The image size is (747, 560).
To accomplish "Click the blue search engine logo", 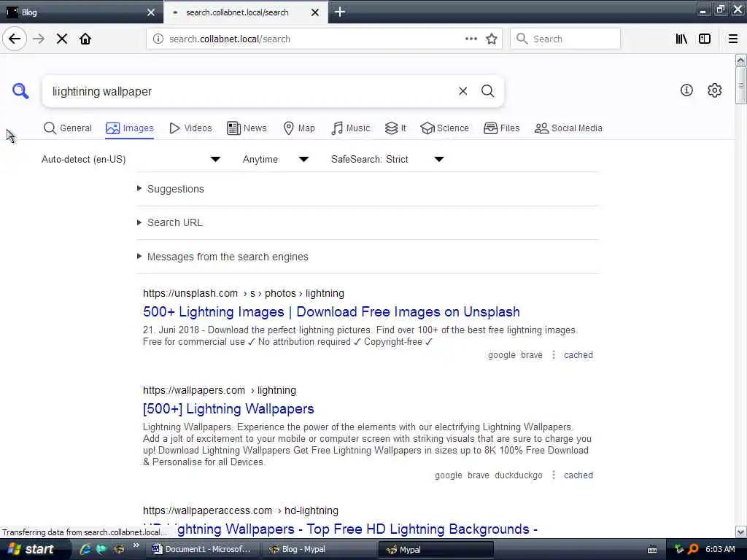I will pyautogui.click(x=20, y=90).
